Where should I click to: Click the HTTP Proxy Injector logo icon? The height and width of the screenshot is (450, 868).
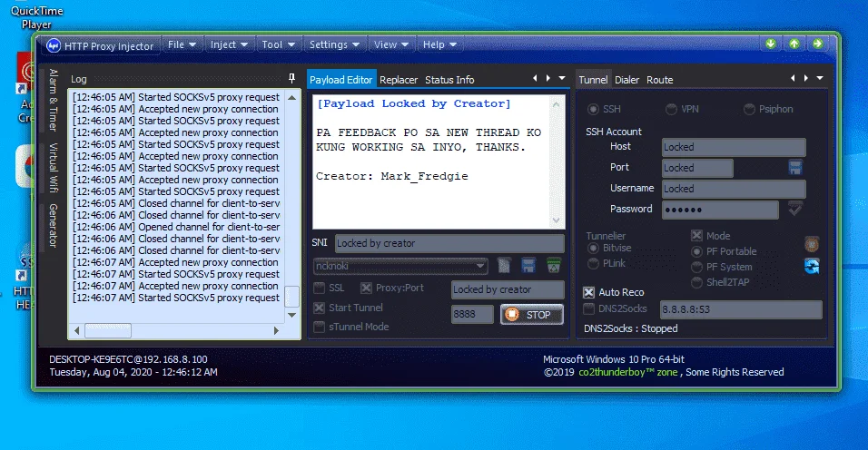54,45
